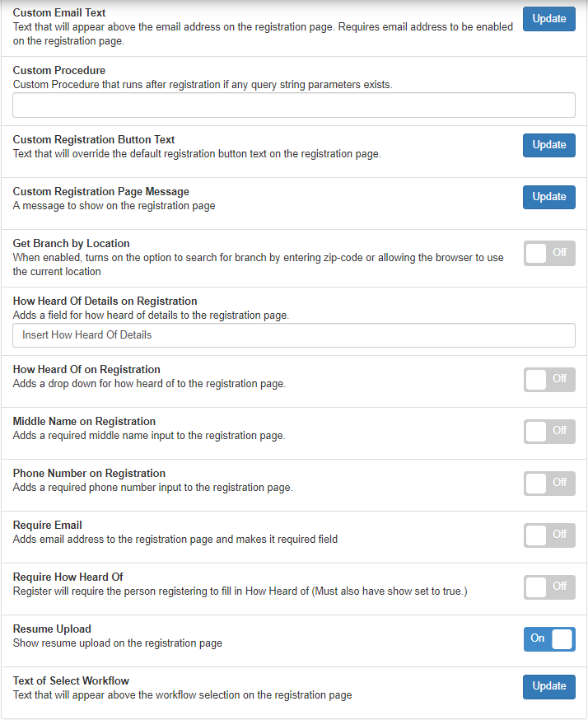
Task: Click the Custom Registration Page Message title
Action: pyautogui.click(x=101, y=192)
